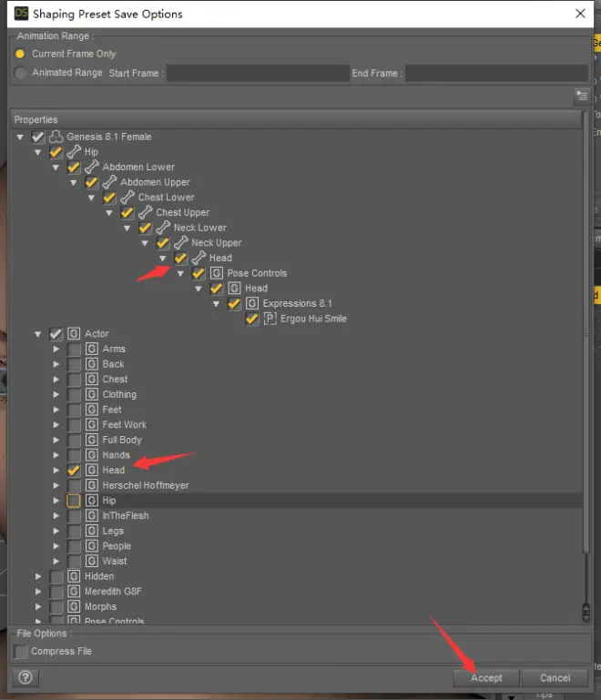Uncheck the Ergou Hui Smile checkbox
Screen dimensions: 601x700
tap(252, 319)
